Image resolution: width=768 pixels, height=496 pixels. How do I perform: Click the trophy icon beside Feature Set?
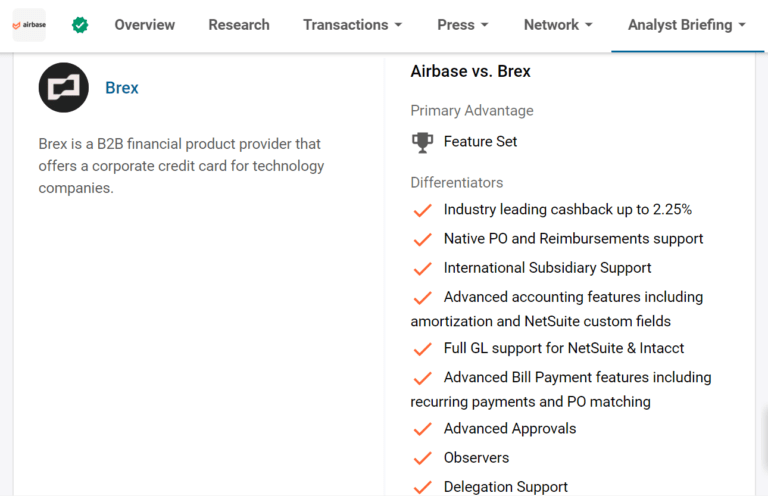click(422, 142)
